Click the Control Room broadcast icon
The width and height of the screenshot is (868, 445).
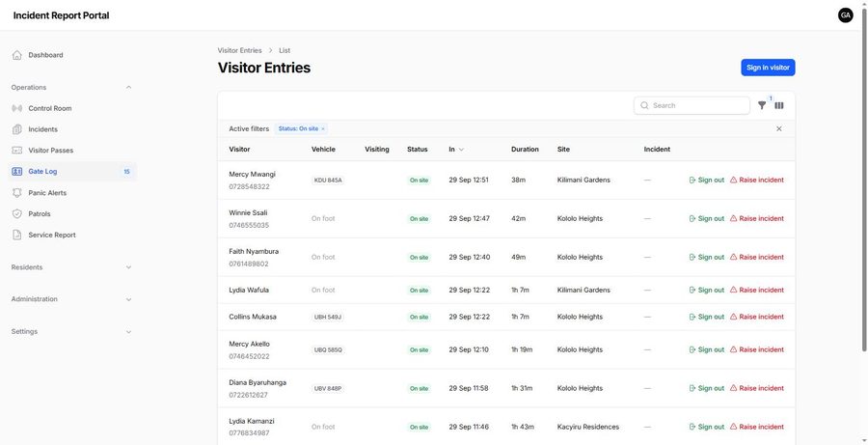click(17, 108)
